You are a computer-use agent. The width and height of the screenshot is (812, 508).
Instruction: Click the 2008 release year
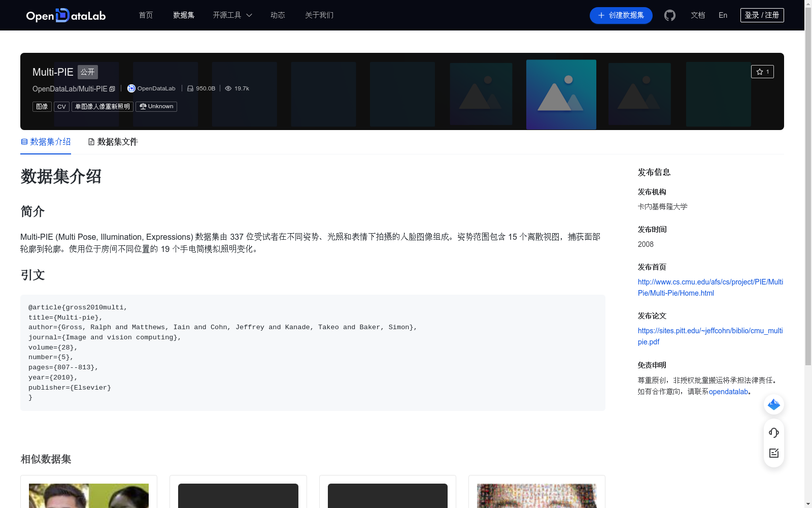point(646,244)
